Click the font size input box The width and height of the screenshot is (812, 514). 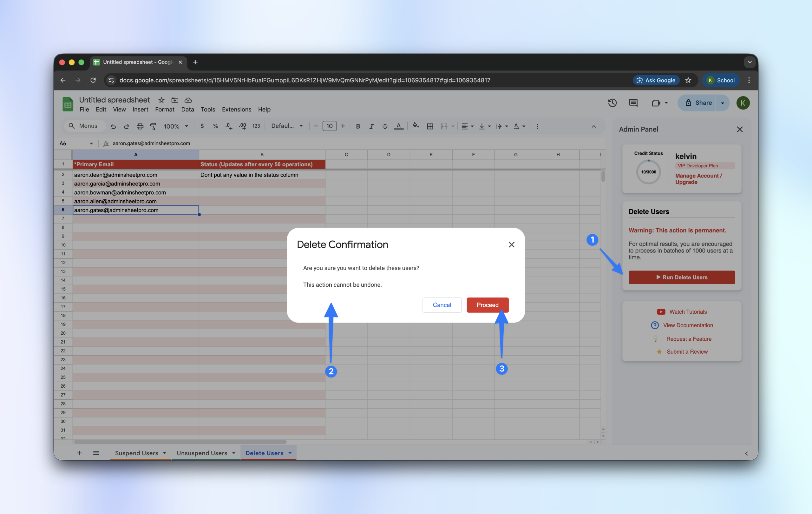tap(329, 126)
